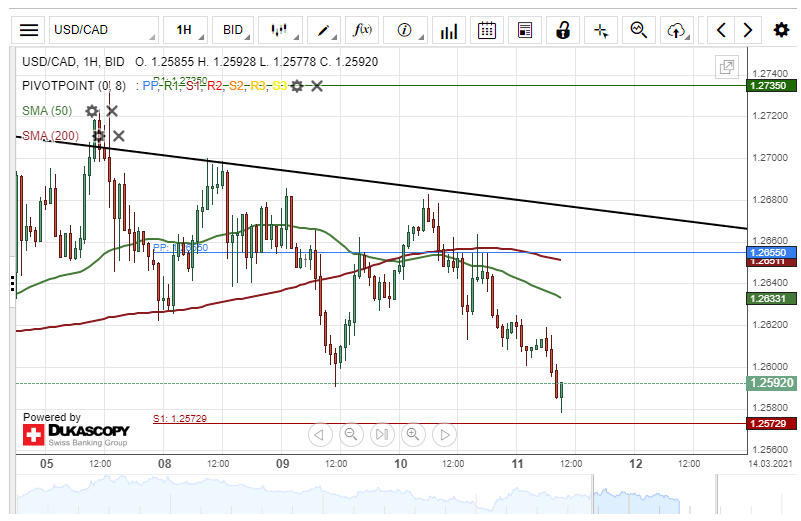Image resolution: width=801 pixels, height=521 pixels.
Task: Open SMA (50) settings gear
Action: [92, 111]
